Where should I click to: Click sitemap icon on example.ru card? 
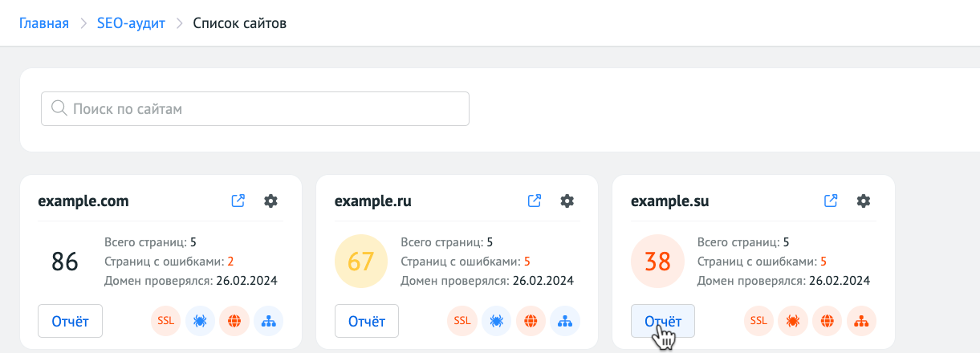565,321
